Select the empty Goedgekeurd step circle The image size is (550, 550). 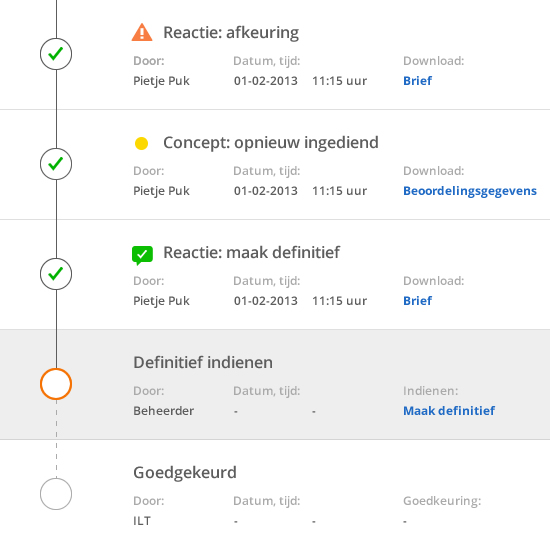tap(56, 494)
